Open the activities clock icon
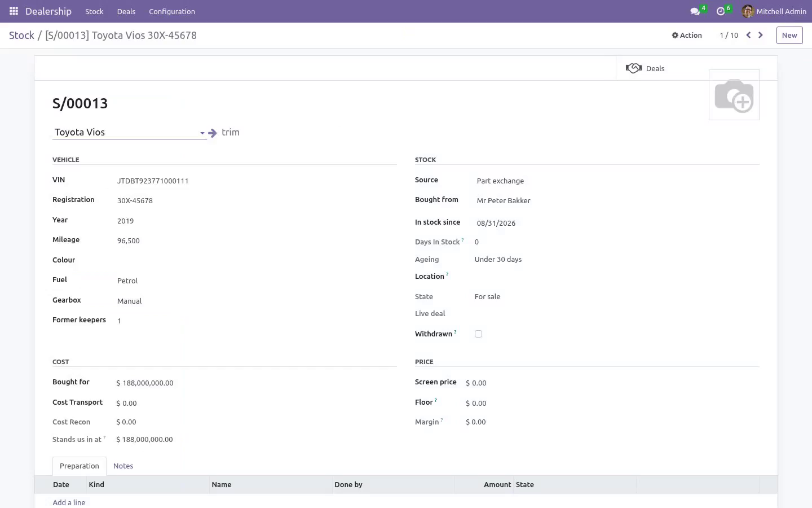Viewport: 812px width, 508px height. click(720, 11)
